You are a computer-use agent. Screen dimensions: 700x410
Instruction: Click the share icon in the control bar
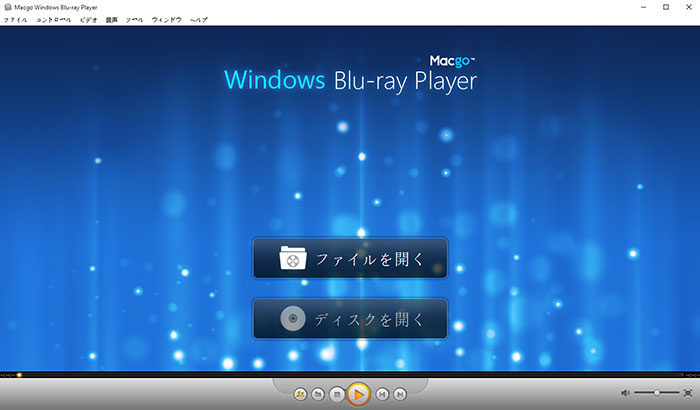tap(300, 394)
